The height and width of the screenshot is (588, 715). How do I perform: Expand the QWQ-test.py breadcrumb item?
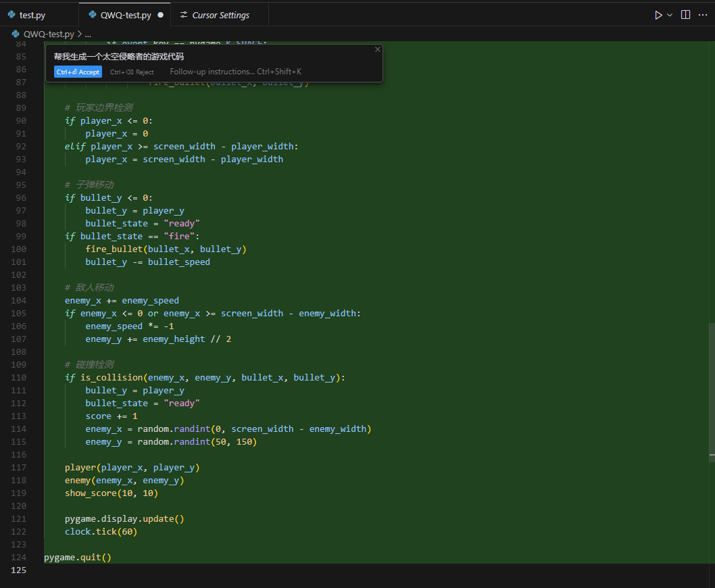[49, 34]
